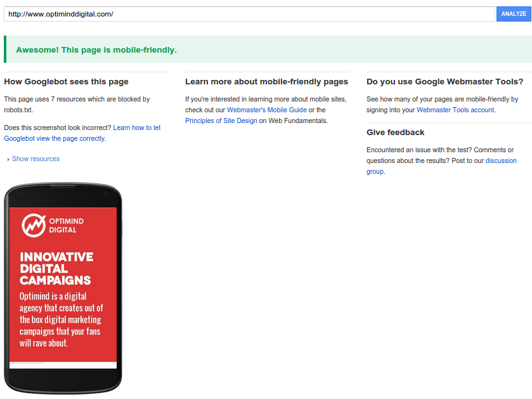Click the mobile-friendly result banner
532x399 pixels.
click(268, 49)
